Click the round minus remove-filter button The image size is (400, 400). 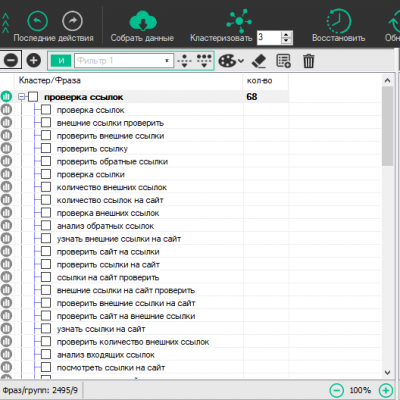11,60
